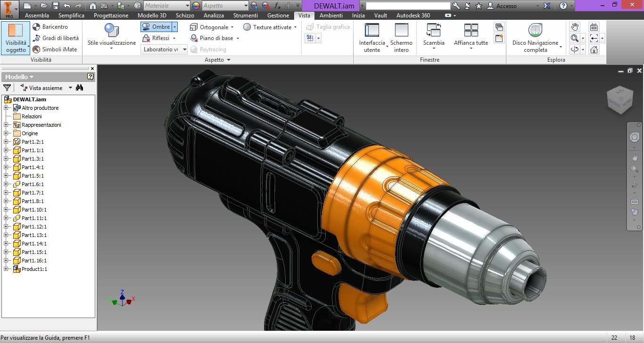Toggle the Baricentro center of gravity display
This screenshot has width=644, height=343.
point(50,27)
